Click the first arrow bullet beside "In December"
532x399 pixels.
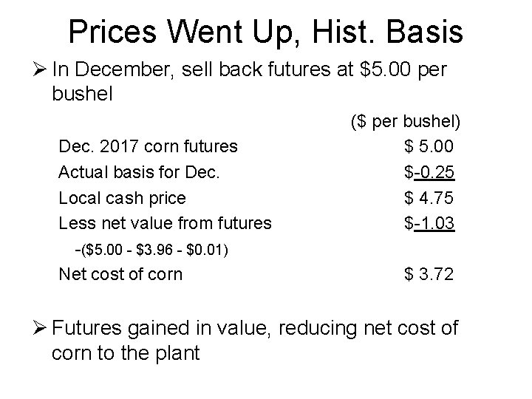[39, 69]
